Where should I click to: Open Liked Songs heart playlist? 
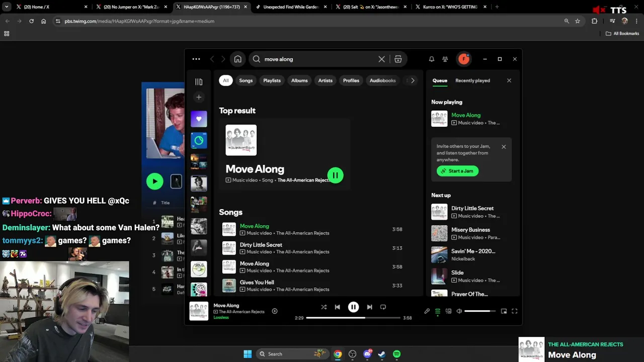199,119
